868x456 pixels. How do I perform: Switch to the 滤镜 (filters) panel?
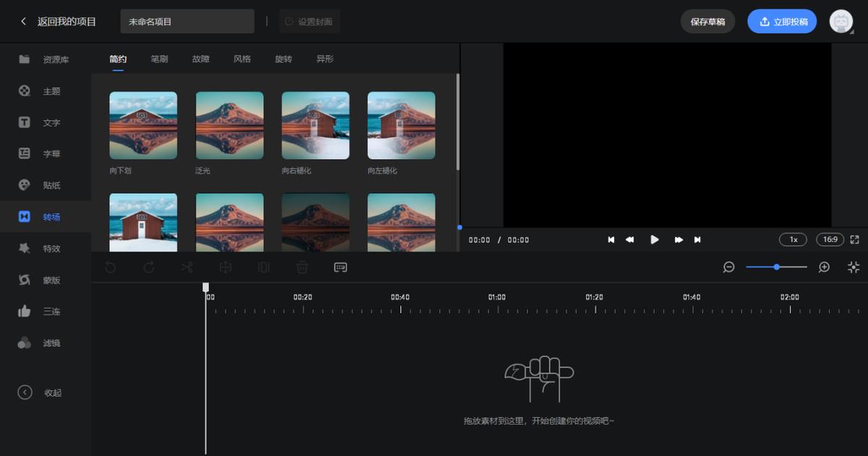pyautogui.click(x=46, y=343)
